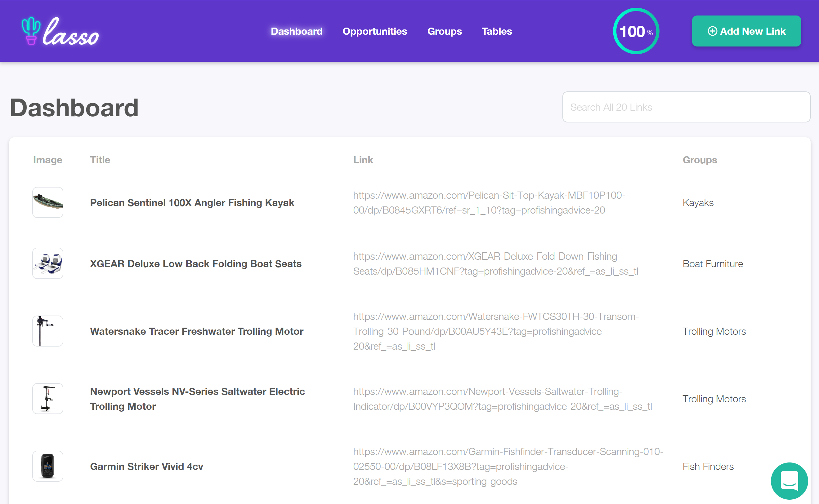Click the Add New Link button

pos(746,31)
